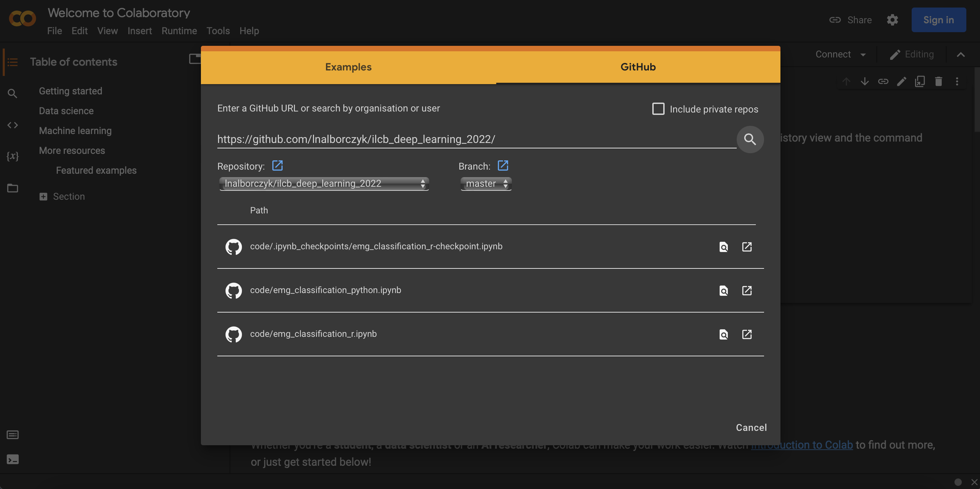Open the Editing mode selector

pos(912,55)
